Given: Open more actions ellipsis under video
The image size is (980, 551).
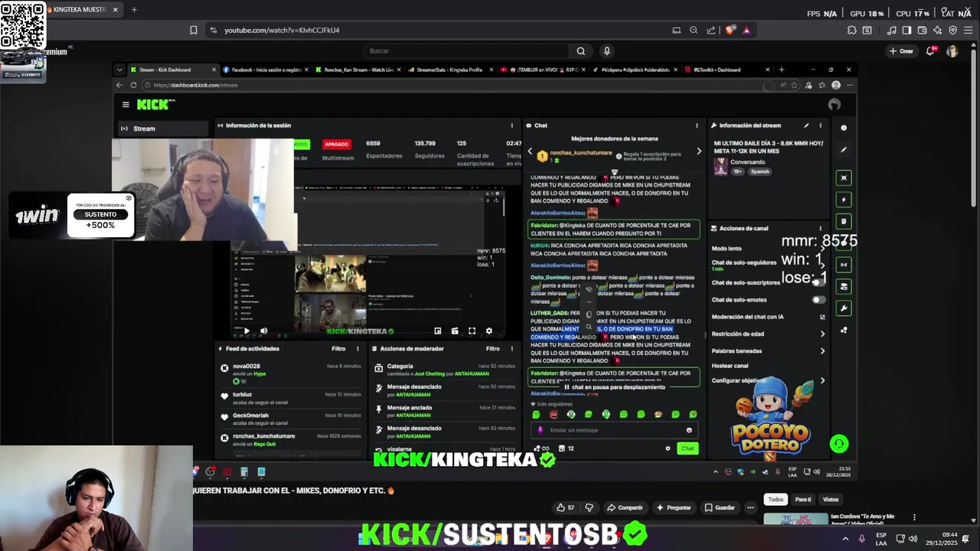Looking at the screenshot, I should click(x=750, y=507).
